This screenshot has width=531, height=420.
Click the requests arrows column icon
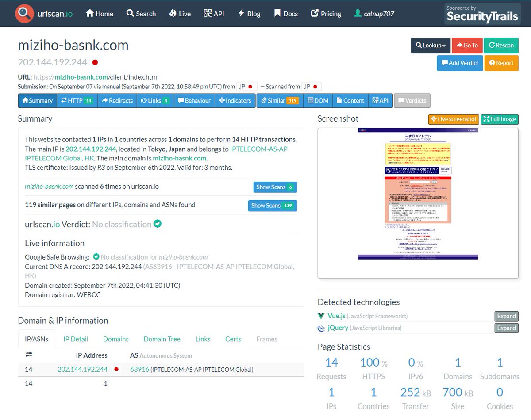pos(29,355)
